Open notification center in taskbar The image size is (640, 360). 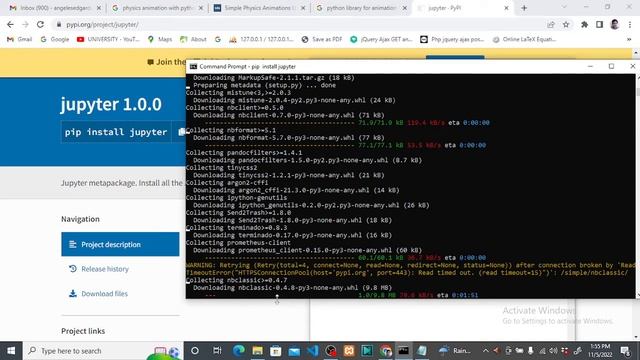625,351
